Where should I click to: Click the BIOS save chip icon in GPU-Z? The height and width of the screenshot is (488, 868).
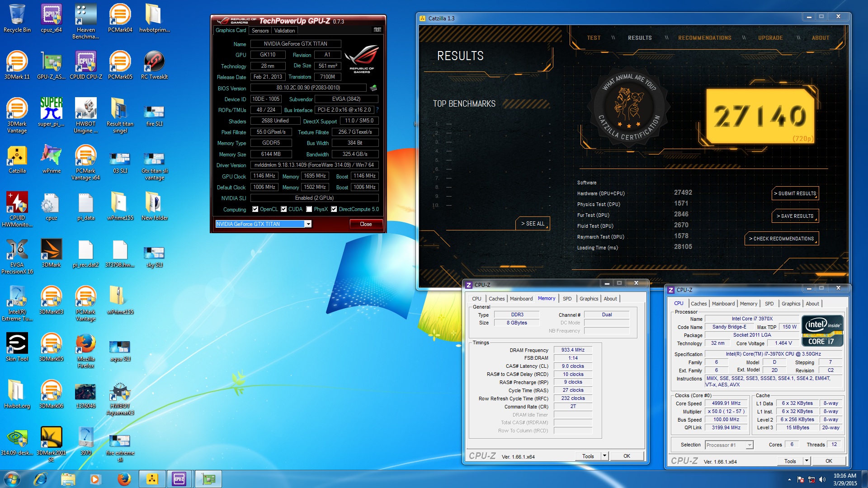373,88
